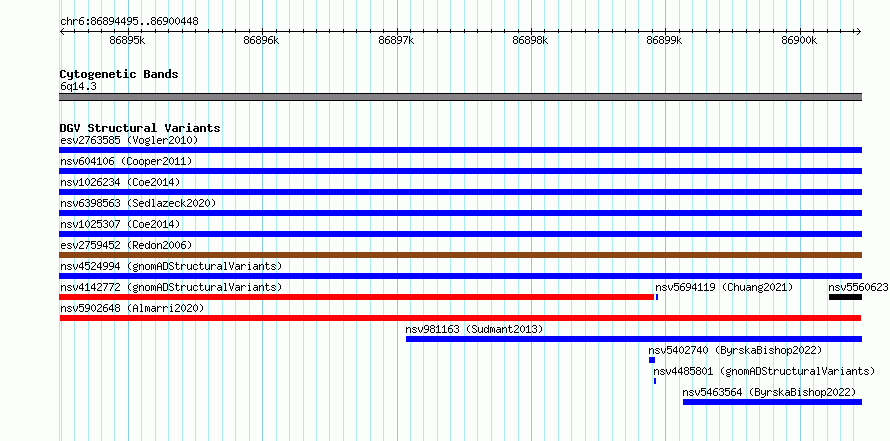
Task: Open the esv2763585 (Vogler2010) label
Action: click(x=129, y=140)
